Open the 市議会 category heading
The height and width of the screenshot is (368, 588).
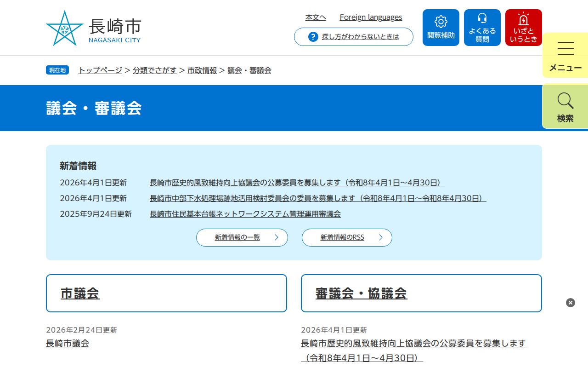point(80,293)
